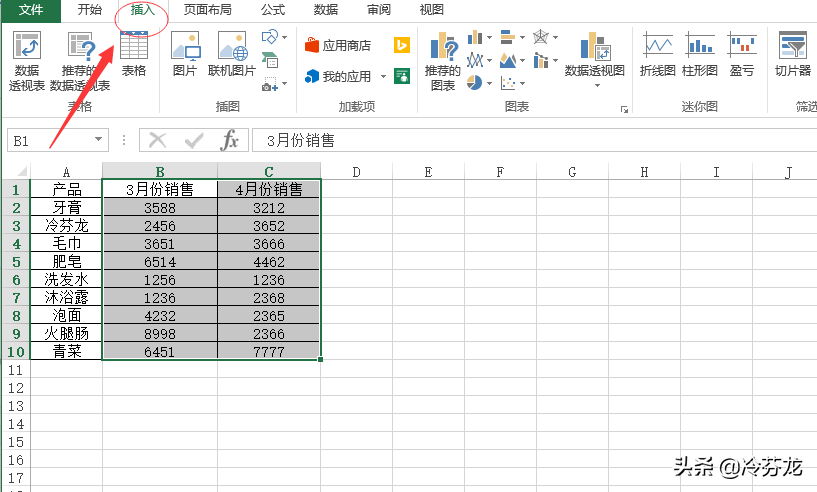817x492 pixels.
Task: Click the My Apps (我的应用) button
Action: (338, 77)
